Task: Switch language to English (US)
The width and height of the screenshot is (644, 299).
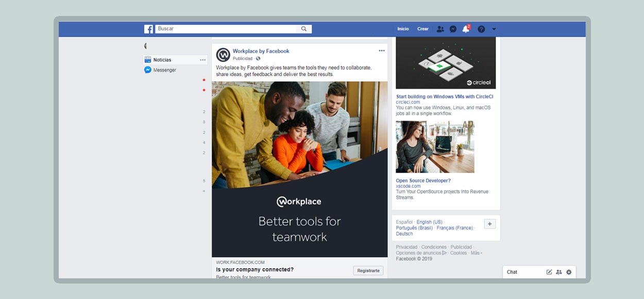Action: [429, 222]
